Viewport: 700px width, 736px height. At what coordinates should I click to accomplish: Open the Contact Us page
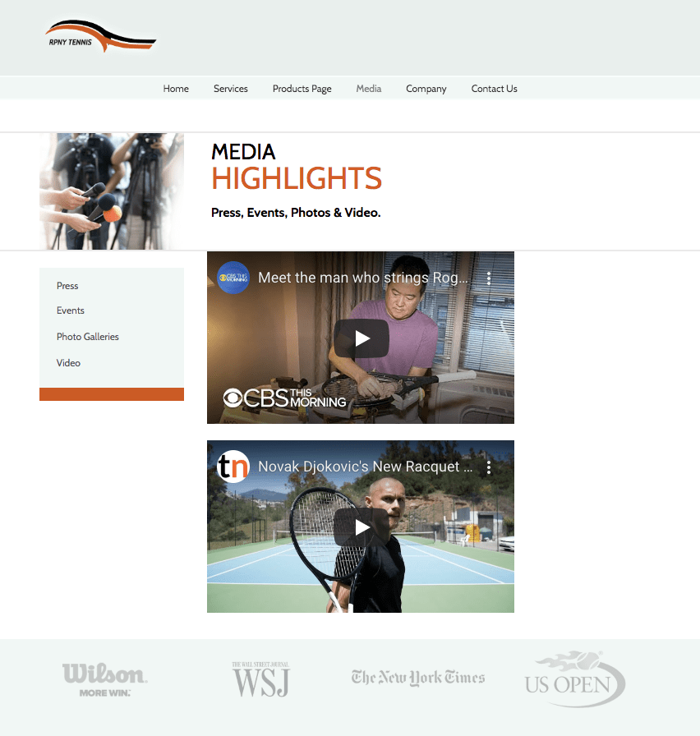point(494,88)
